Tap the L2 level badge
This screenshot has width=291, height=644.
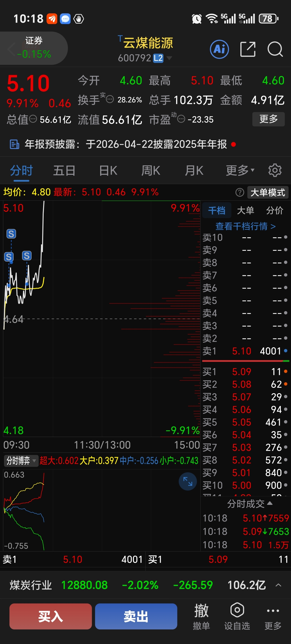pyautogui.click(x=158, y=58)
